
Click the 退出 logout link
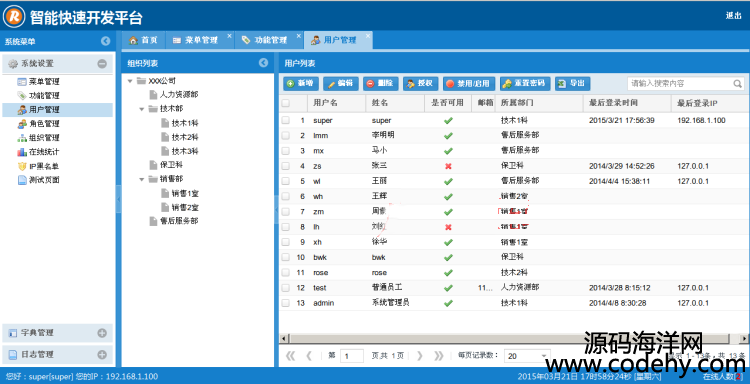pos(733,15)
